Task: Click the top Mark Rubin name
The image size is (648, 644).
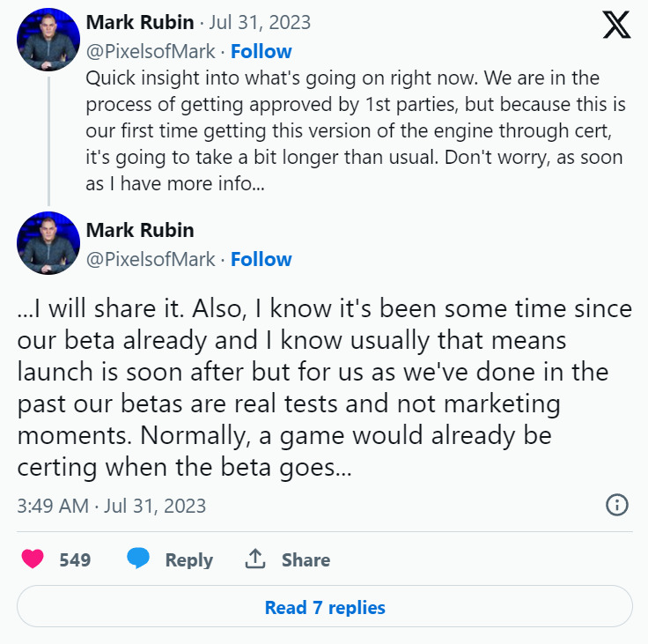Action: [x=140, y=22]
